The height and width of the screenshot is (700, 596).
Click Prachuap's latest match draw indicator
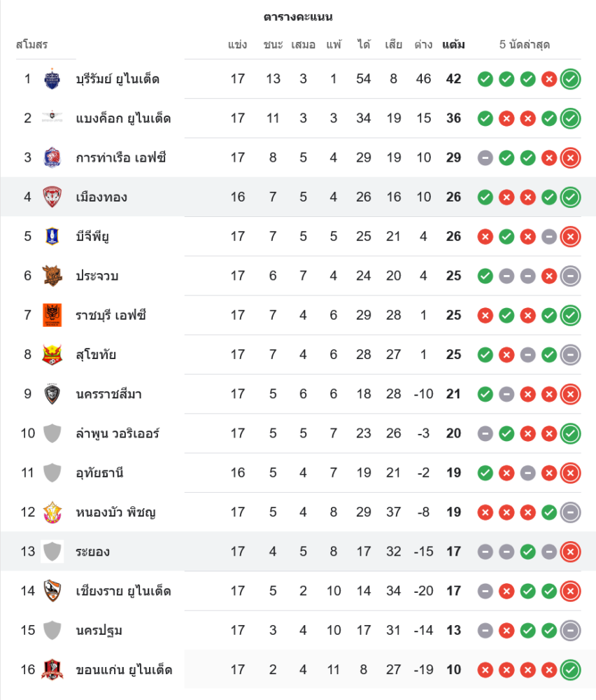pyautogui.click(x=571, y=276)
